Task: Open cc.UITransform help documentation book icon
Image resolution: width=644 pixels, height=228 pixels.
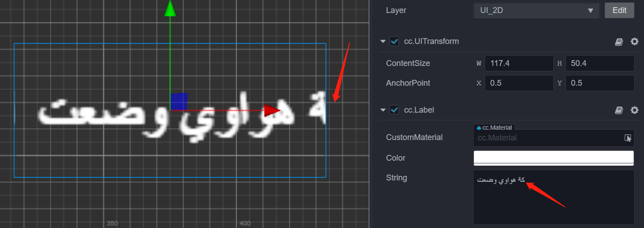Action: pyautogui.click(x=619, y=42)
